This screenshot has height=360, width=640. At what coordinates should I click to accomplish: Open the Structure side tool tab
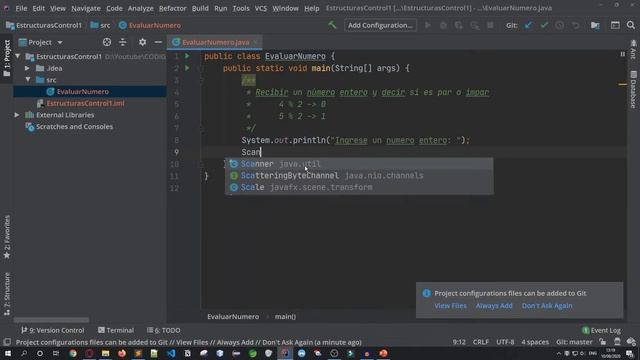(x=7, y=294)
